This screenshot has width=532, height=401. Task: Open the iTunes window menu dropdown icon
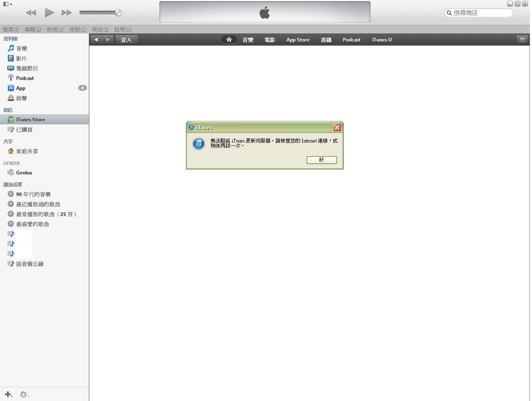pyautogui.click(x=7, y=4)
